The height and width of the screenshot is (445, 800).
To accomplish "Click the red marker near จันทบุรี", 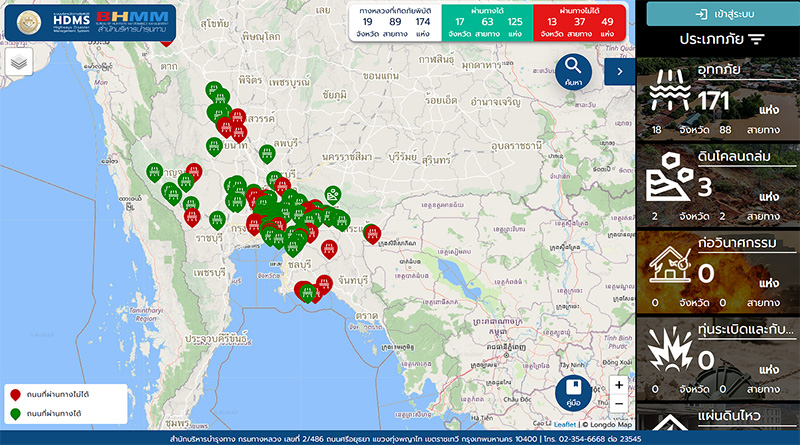I will (324, 284).
